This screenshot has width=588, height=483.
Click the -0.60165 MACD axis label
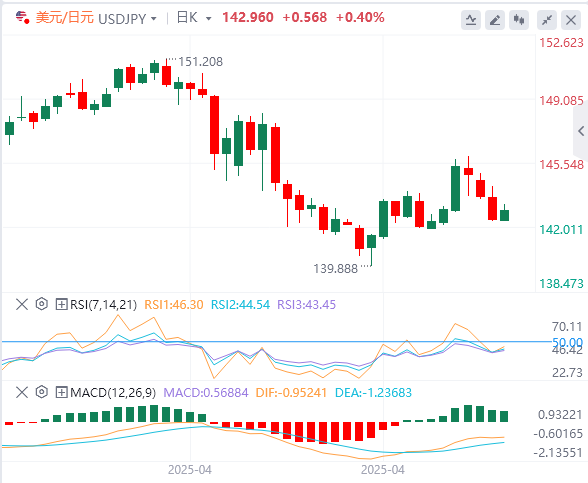coord(558,434)
